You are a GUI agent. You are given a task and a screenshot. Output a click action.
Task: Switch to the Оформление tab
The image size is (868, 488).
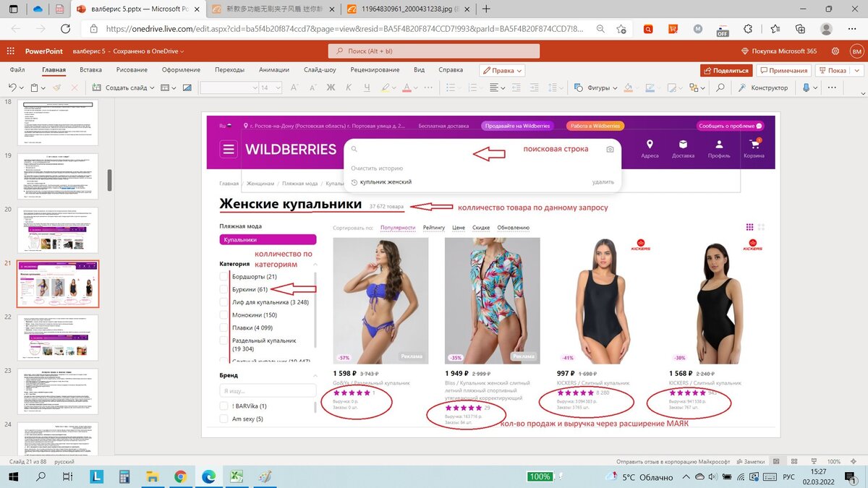[x=181, y=70]
